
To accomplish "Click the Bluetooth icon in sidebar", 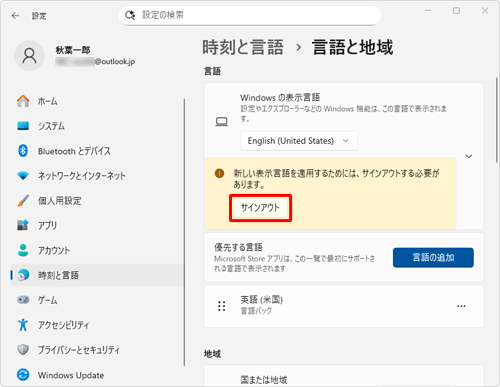I will (23, 151).
